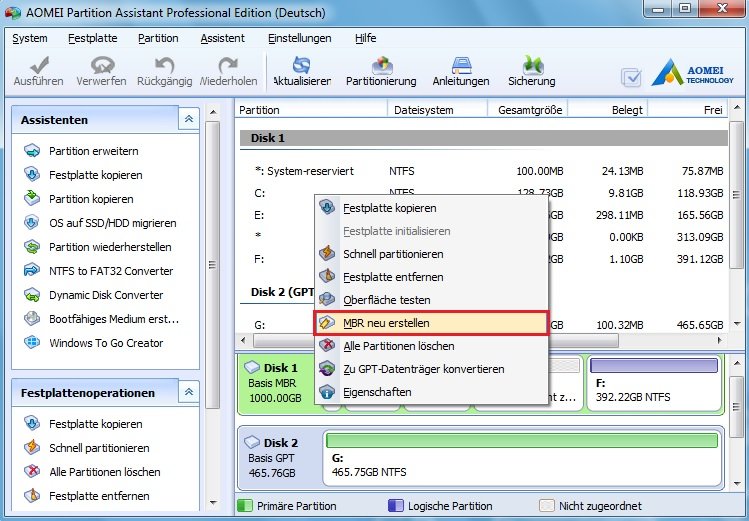Click the partition list scroll-right arrow
The height and width of the screenshot is (521, 749).
point(720,340)
